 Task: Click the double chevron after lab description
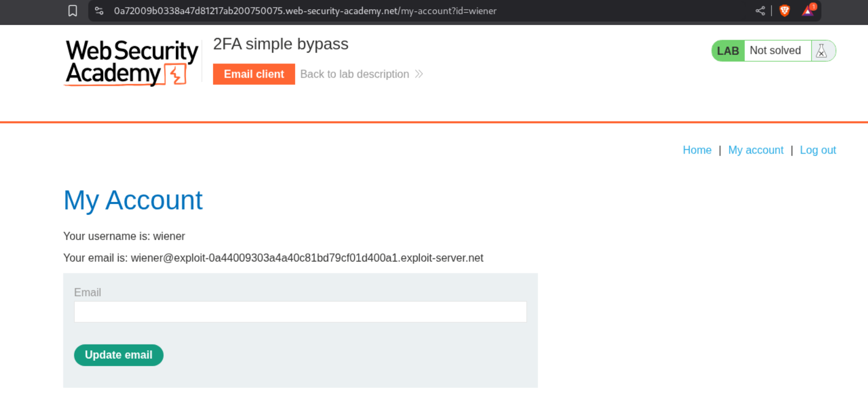tap(419, 74)
